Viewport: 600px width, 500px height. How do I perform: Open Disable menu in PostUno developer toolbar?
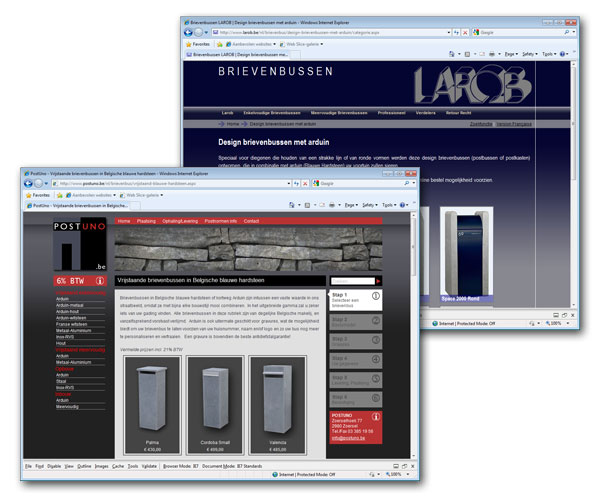coord(54,466)
